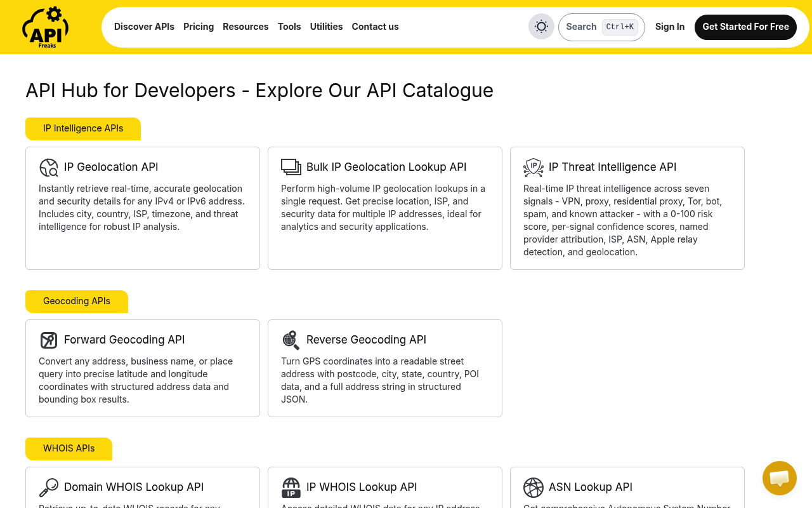Image resolution: width=812 pixels, height=508 pixels.
Task: Open the Discover APIs menu
Action: pos(144,27)
